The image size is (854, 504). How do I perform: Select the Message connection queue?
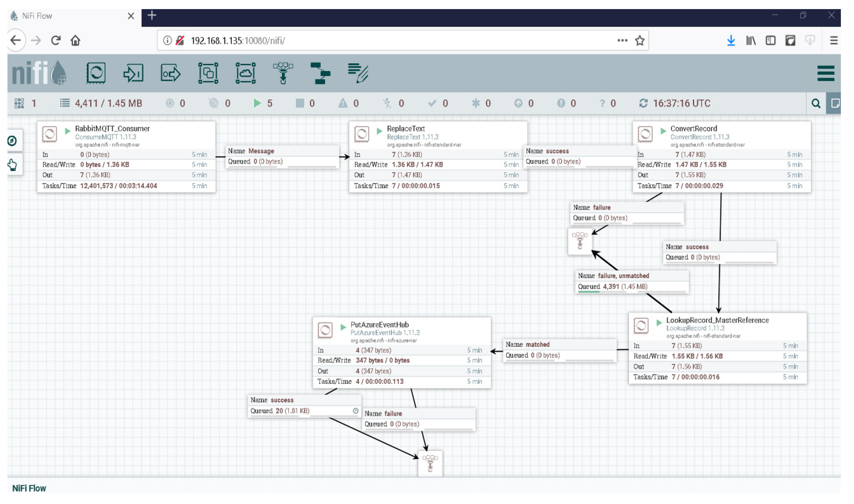pos(282,156)
